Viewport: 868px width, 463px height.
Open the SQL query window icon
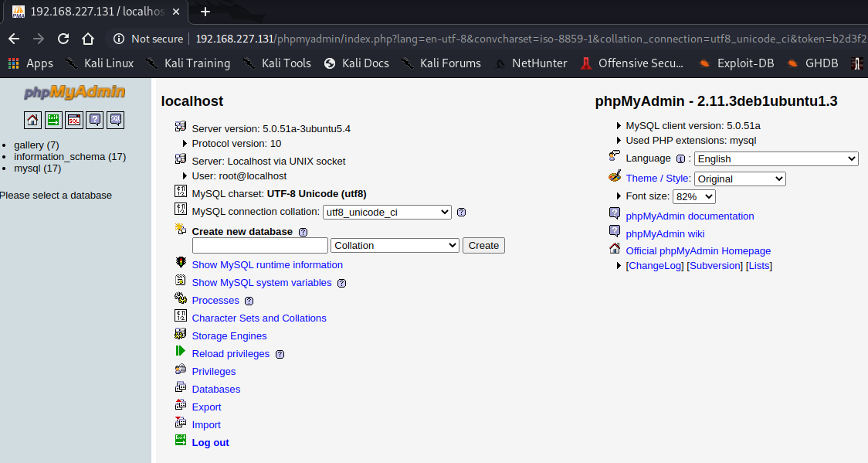pos(73,120)
